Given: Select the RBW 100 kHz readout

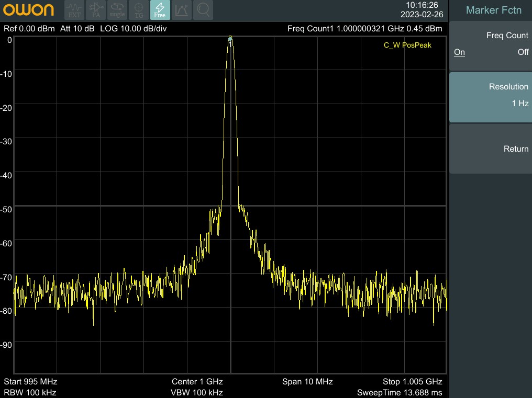Looking at the screenshot, I should click(30, 392).
